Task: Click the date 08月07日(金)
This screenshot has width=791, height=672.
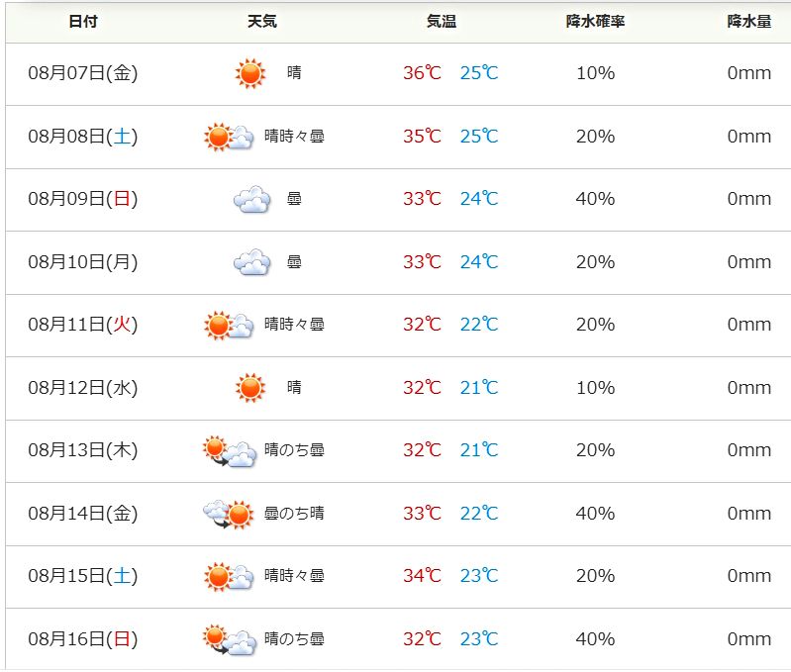Action: [83, 73]
